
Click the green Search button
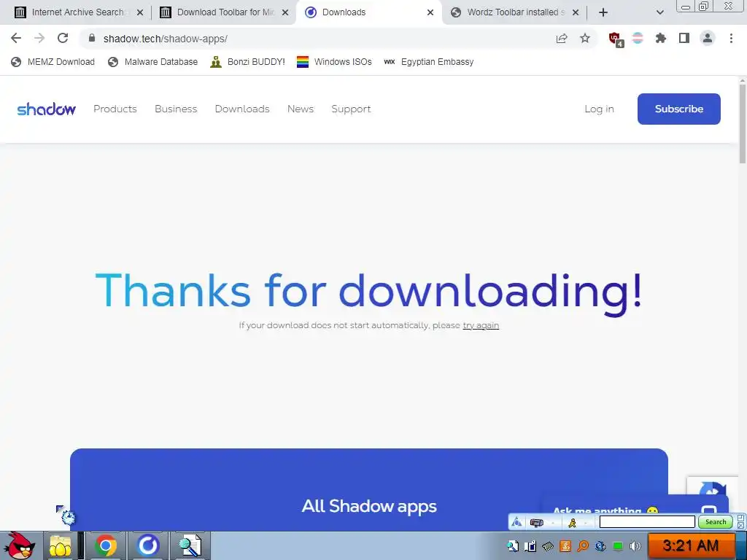[716, 522]
